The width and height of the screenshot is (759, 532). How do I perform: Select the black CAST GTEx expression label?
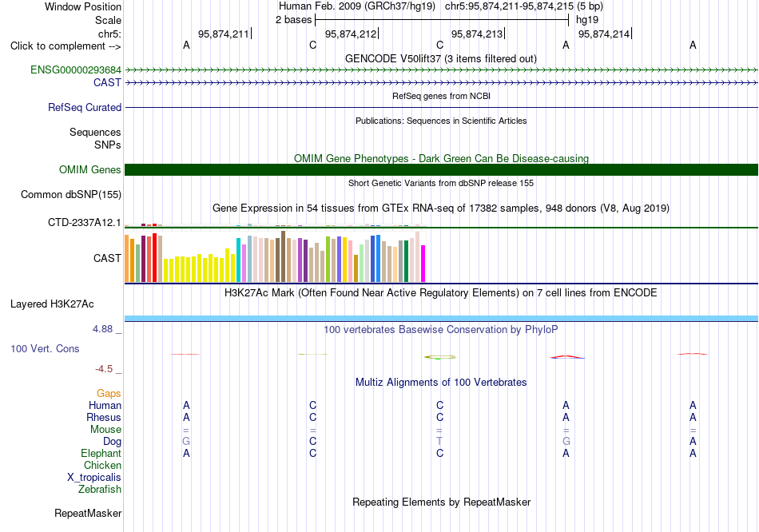point(107,258)
